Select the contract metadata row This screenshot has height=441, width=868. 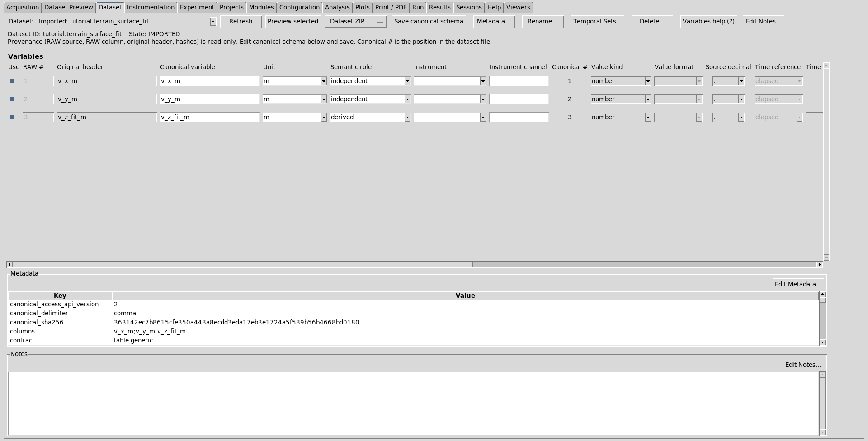tap(414, 340)
